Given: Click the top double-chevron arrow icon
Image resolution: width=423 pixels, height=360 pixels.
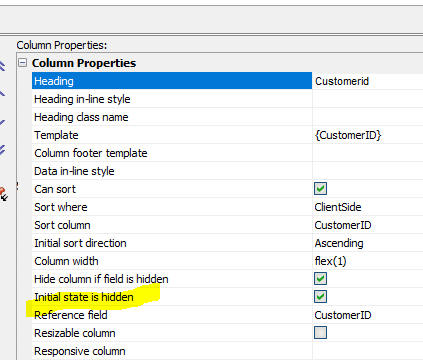Looking at the screenshot, I should point(2,66).
